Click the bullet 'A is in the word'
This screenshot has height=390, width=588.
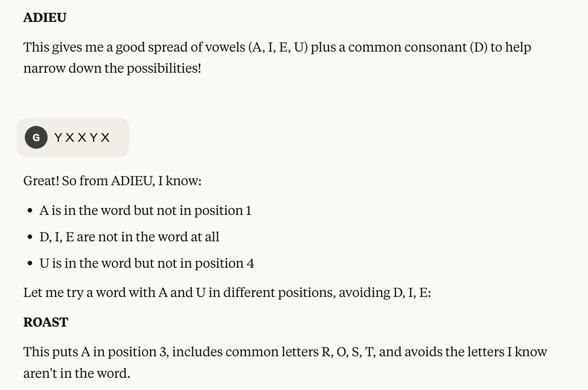(x=145, y=210)
